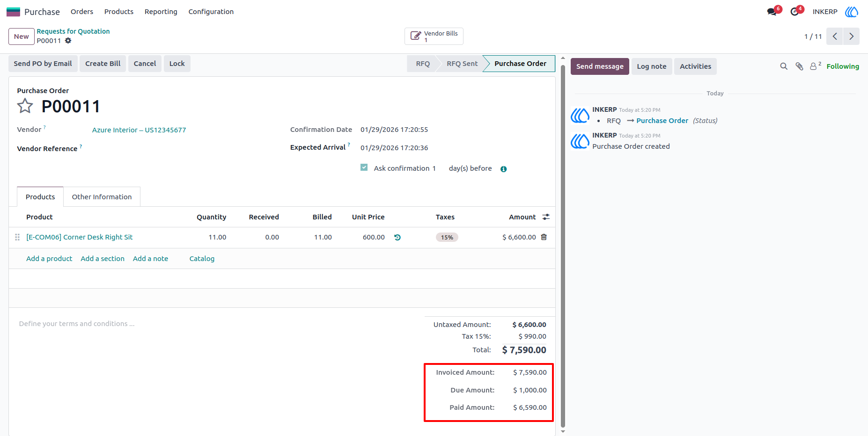Screen dimensions: 868x436
Task: Switch to the Other Information tab
Action: pyautogui.click(x=102, y=197)
